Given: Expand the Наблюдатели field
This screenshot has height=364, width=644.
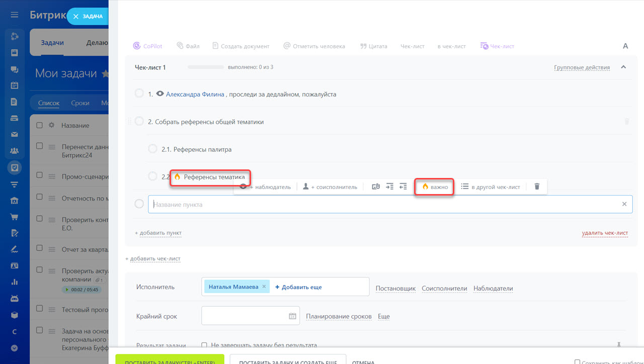Looking at the screenshot, I should [x=493, y=288].
